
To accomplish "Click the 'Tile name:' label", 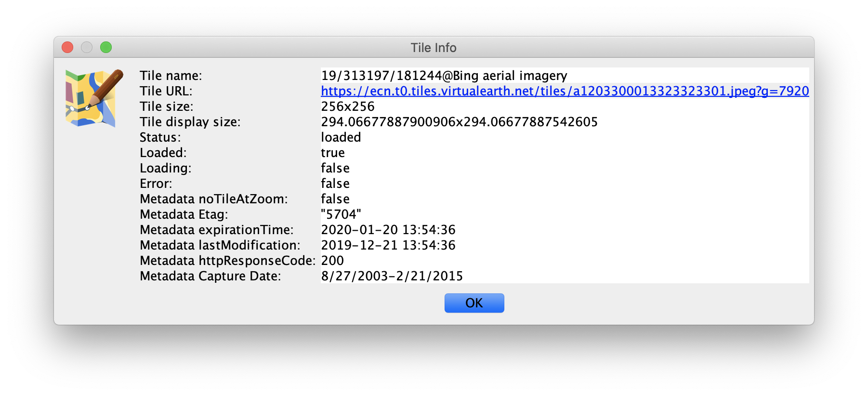I will click(x=171, y=76).
